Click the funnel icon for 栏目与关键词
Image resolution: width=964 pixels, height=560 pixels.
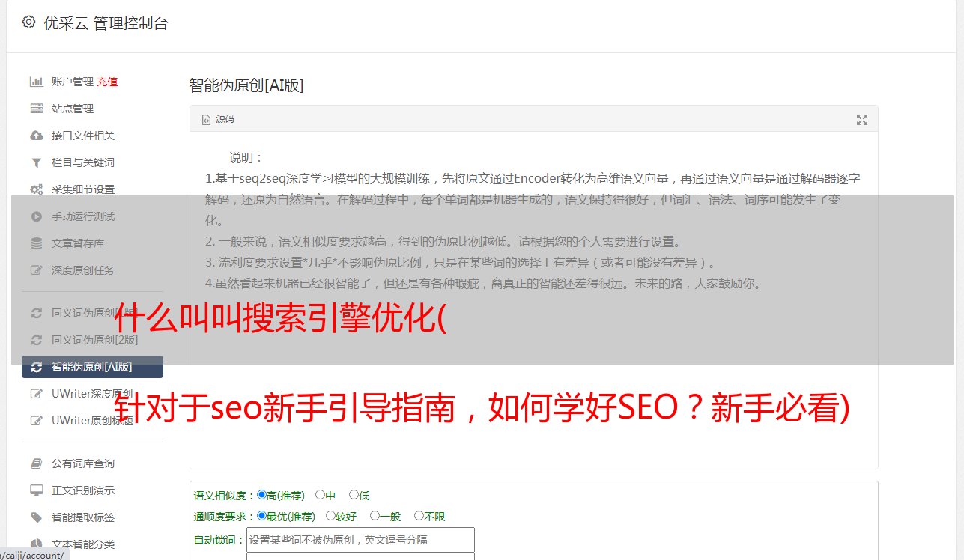click(36, 162)
